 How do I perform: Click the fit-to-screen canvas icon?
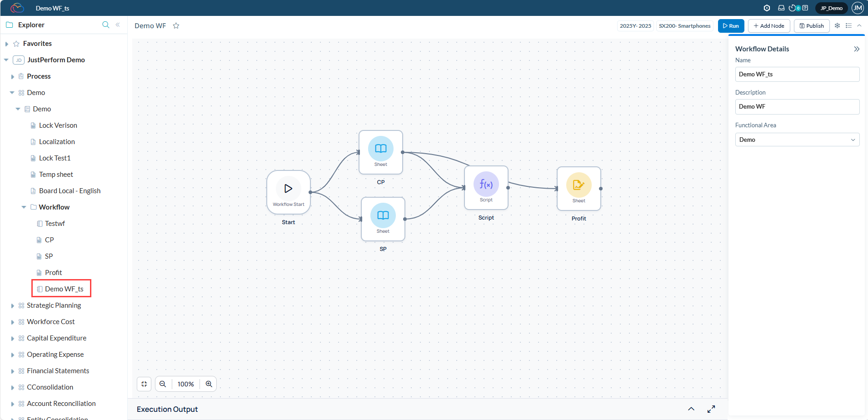[144, 384]
